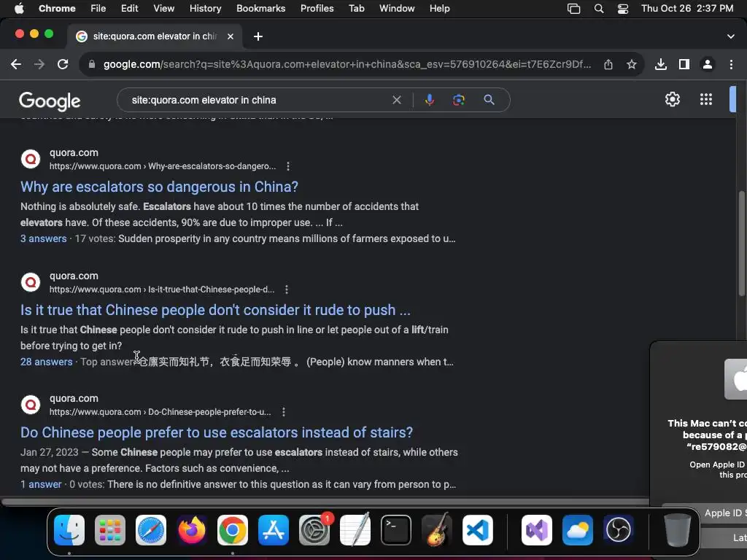This screenshot has width=747, height=560.
Task: Open the Apple menu
Action: click(x=19, y=9)
